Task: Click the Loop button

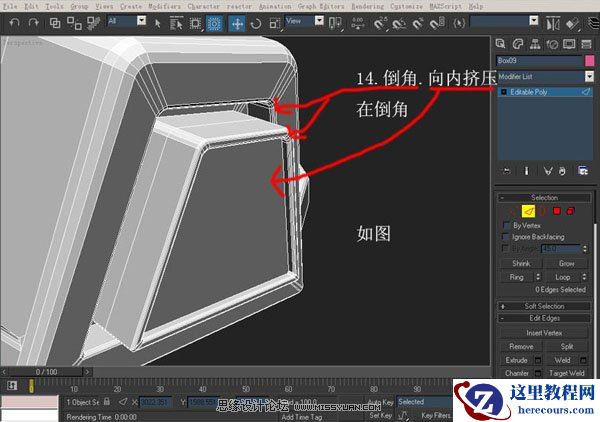Action: pos(562,277)
